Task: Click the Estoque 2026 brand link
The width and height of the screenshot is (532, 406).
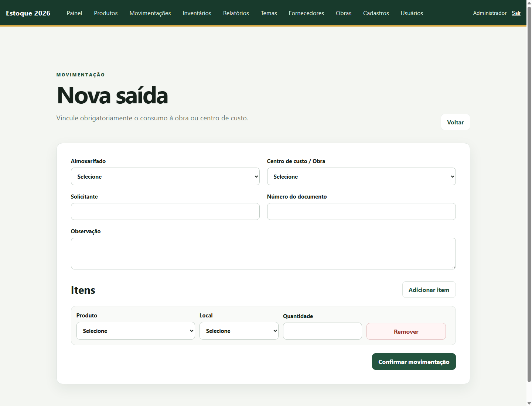Action: click(x=28, y=13)
